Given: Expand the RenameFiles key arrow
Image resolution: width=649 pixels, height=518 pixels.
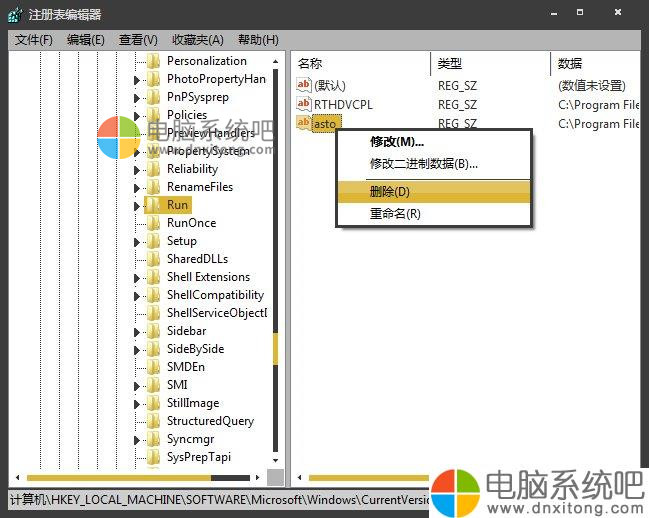Looking at the screenshot, I should coord(137,188).
